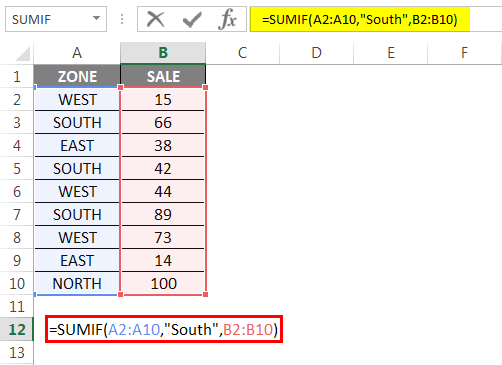The height and width of the screenshot is (365, 502).
Task: Click sale value 15
Action: coord(163,99)
